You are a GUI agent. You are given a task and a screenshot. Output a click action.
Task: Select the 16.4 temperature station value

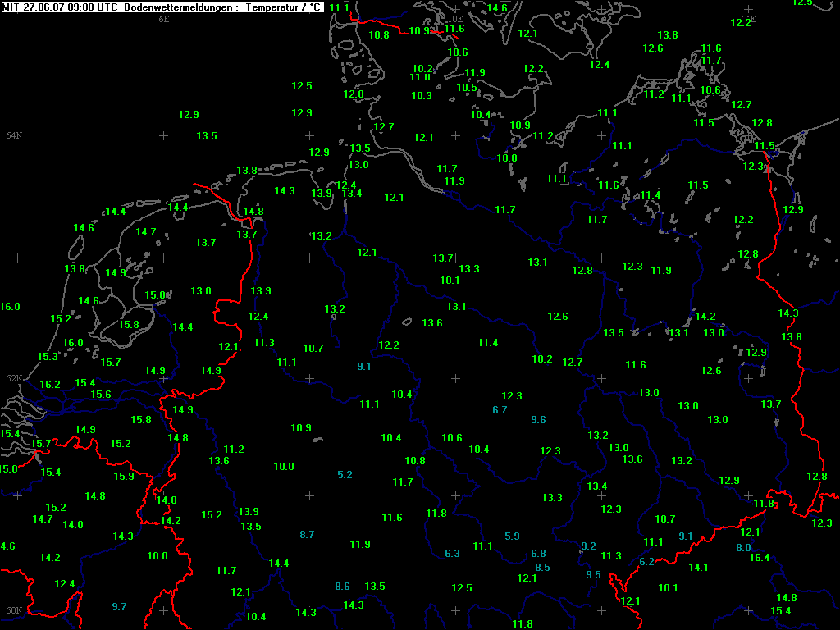click(x=760, y=558)
